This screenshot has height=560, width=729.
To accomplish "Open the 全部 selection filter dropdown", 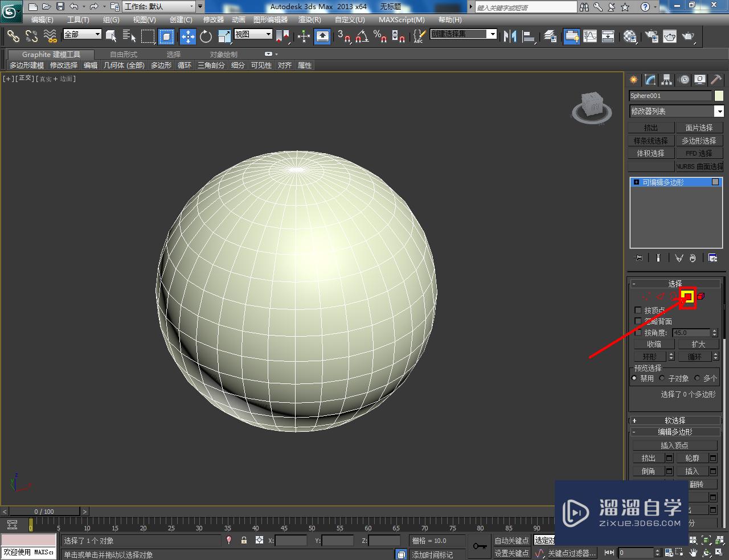I will pos(82,34).
